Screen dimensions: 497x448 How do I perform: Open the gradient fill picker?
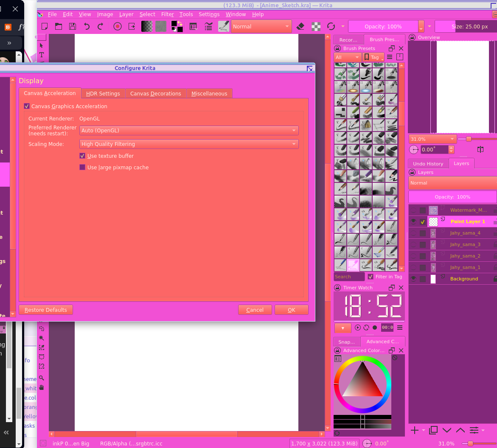click(147, 27)
